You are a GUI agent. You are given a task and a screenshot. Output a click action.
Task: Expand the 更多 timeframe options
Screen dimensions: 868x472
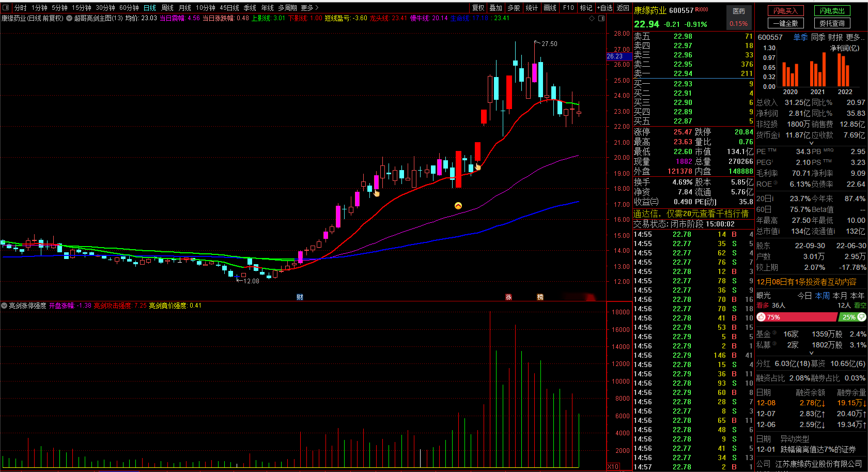(309, 8)
